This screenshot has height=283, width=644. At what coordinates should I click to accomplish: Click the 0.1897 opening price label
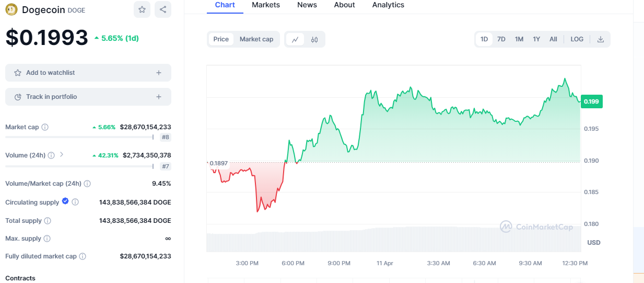tap(219, 163)
